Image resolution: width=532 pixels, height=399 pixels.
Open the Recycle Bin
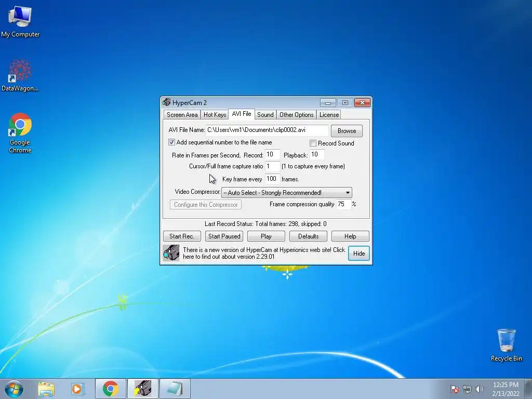(506, 345)
